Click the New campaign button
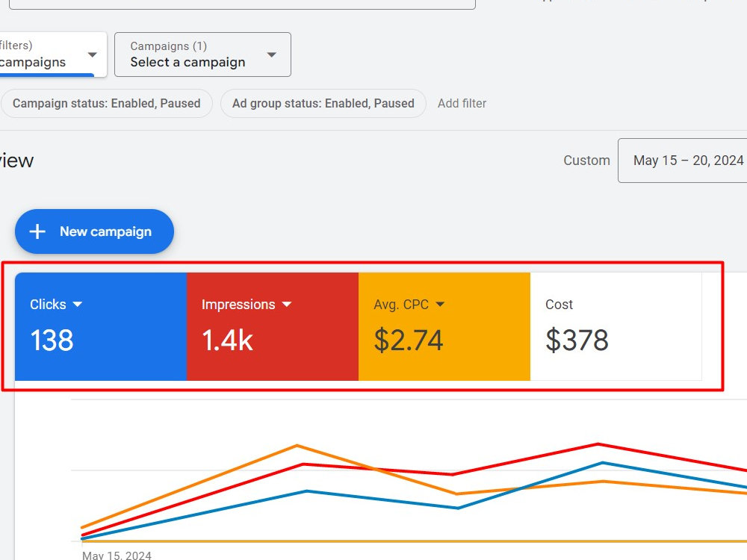The width and height of the screenshot is (747, 560). tap(94, 231)
